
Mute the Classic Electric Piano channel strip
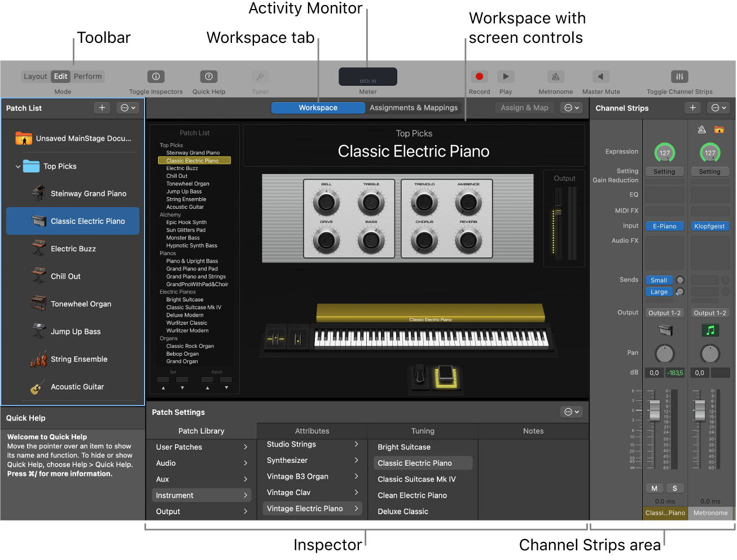[655, 488]
